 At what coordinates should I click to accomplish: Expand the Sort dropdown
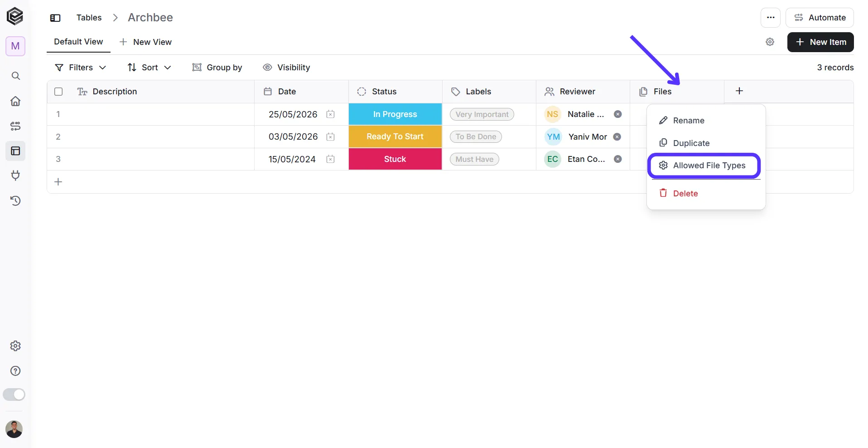pos(149,68)
